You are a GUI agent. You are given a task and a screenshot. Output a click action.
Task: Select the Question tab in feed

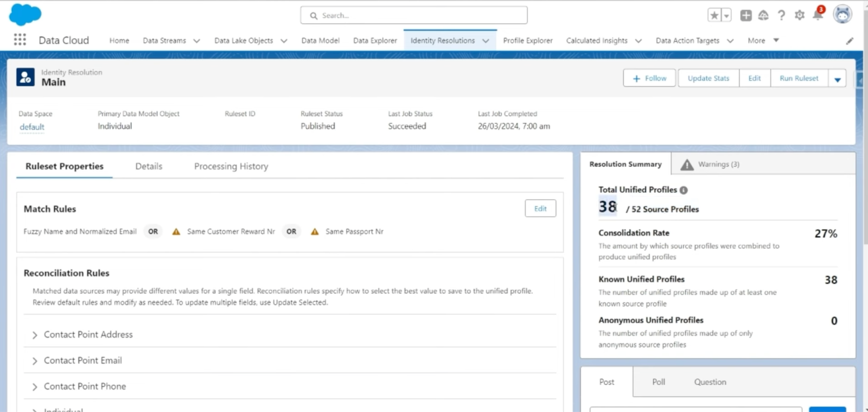[x=710, y=382]
